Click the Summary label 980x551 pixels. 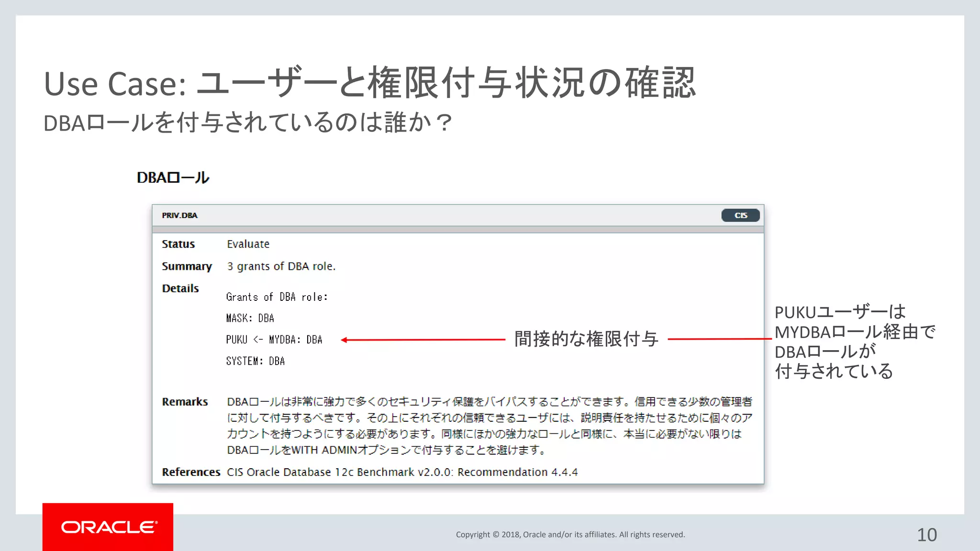pos(187,266)
